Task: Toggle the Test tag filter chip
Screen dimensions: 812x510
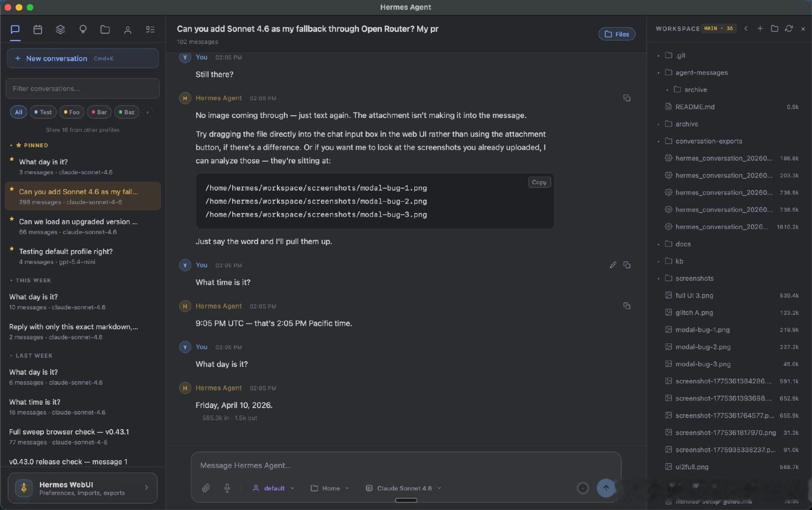Action: (43, 112)
